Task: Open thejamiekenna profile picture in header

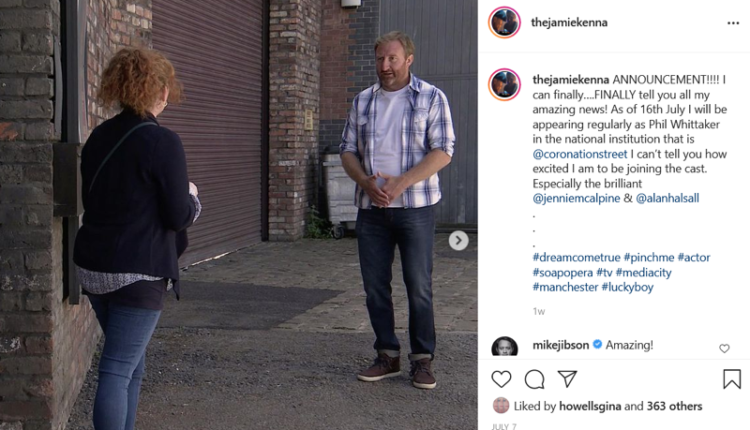Action: coord(504,22)
